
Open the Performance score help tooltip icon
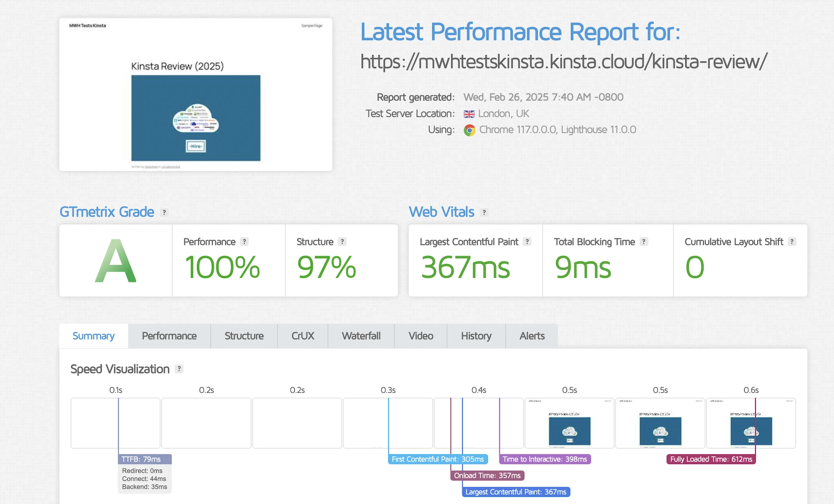(x=244, y=242)
